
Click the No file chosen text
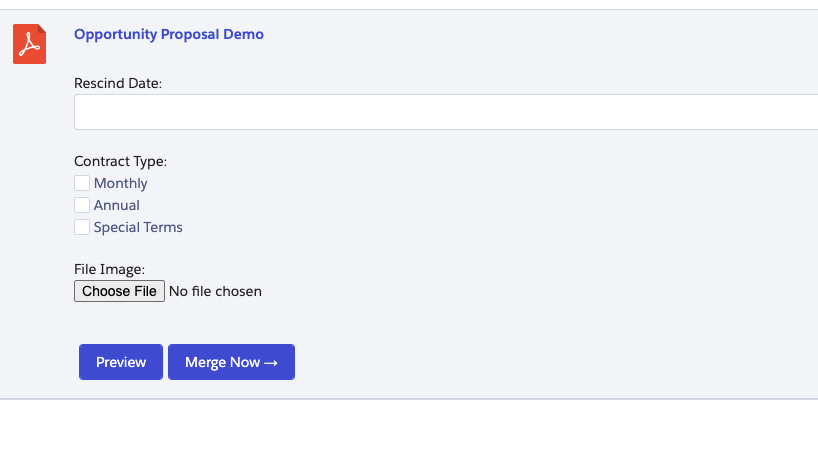pos(215,292)
